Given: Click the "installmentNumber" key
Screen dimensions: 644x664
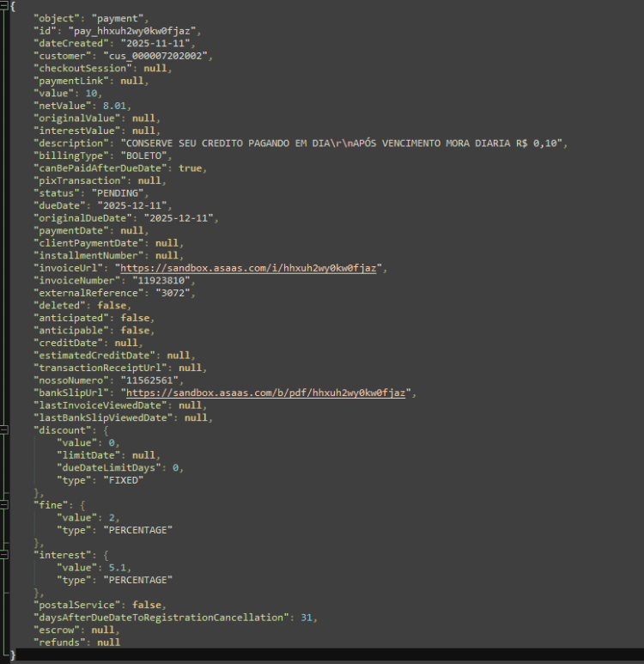Looking at the screenshot, I should (x=88, y=256).
